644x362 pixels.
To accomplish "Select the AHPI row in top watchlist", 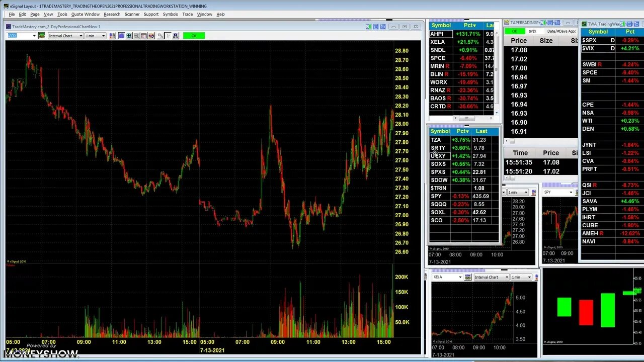I will pos(462,34).
